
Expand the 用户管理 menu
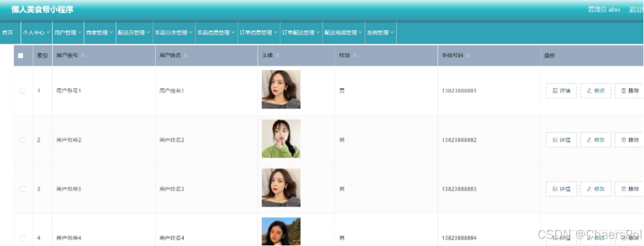pos(68,32)
